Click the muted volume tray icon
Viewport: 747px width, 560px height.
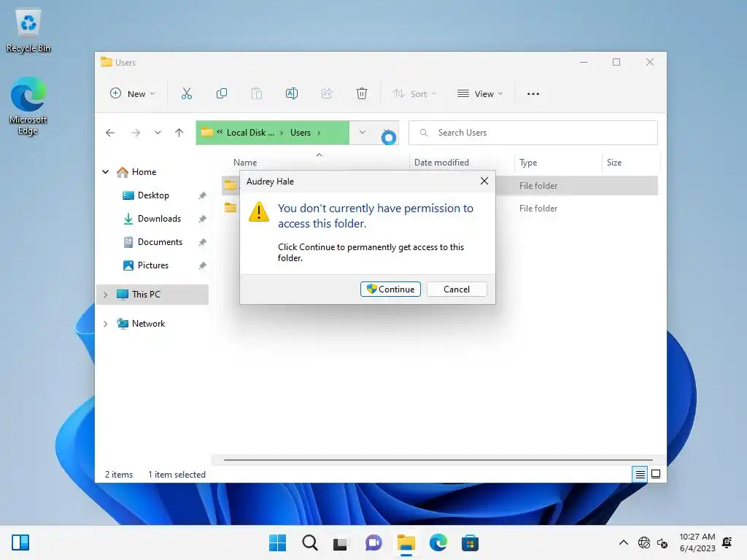pyautogui.click(x=662, y=542)
